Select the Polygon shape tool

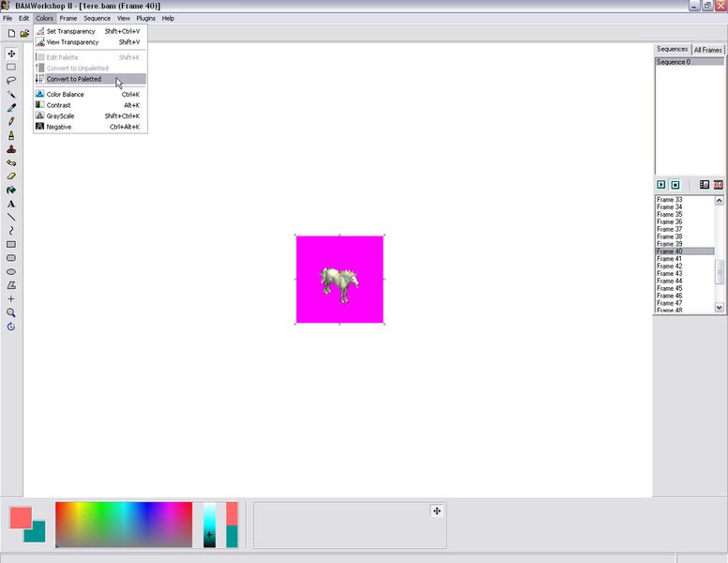pyautogui.click(x=11, y=285)
